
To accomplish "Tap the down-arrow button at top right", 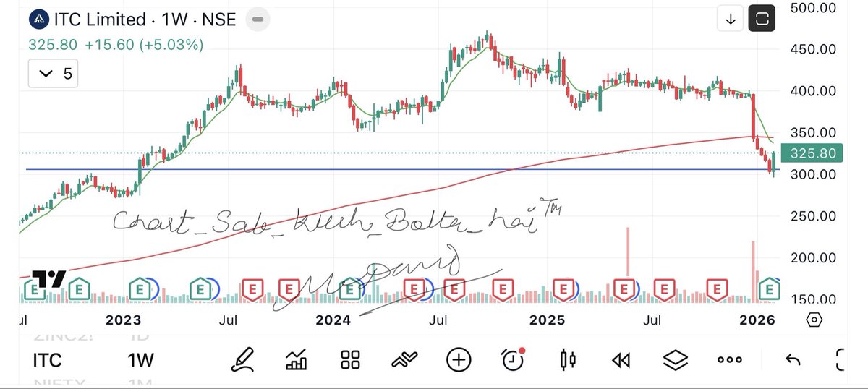I will (731, 20).
